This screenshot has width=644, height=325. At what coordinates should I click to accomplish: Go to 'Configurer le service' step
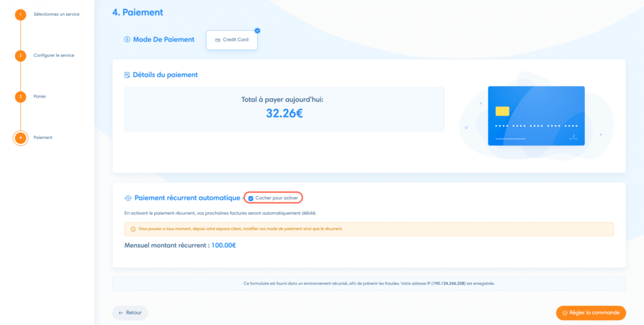(x=54, y=55)
